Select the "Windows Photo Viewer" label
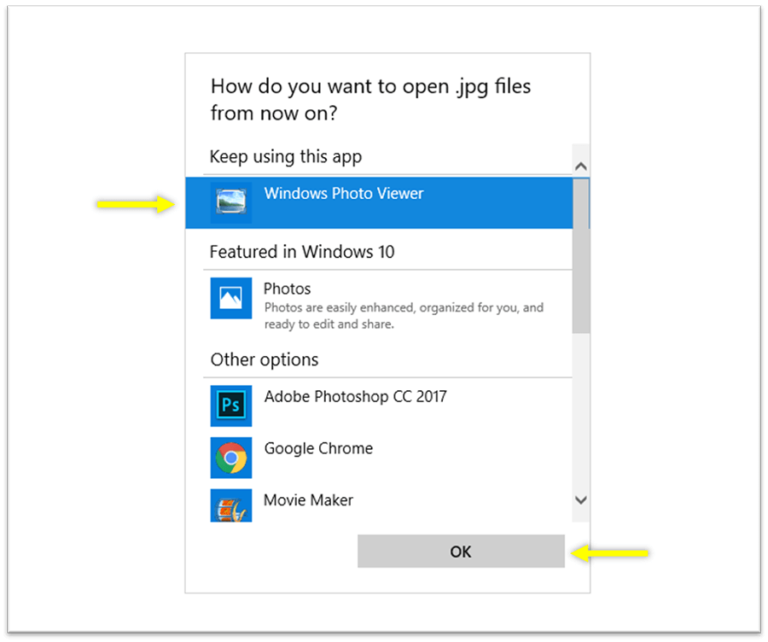Screen dimensions: 768x642 click(344, 193)
